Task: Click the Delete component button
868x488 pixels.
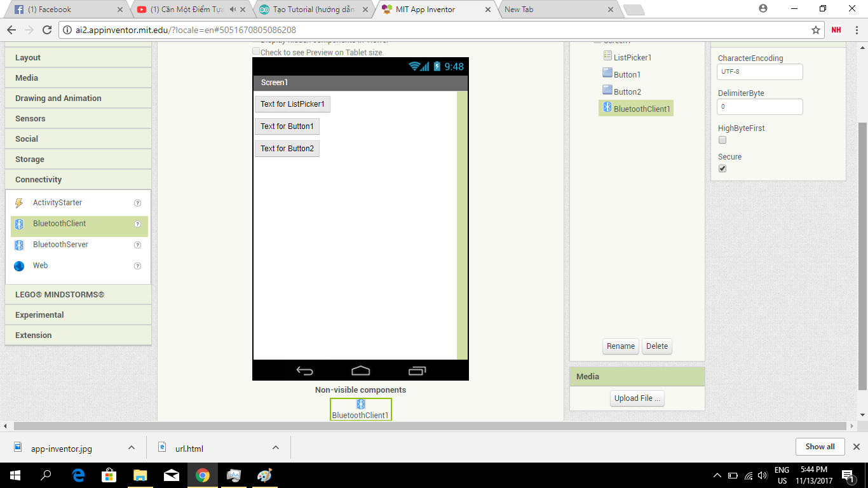Action: point(657,346)
